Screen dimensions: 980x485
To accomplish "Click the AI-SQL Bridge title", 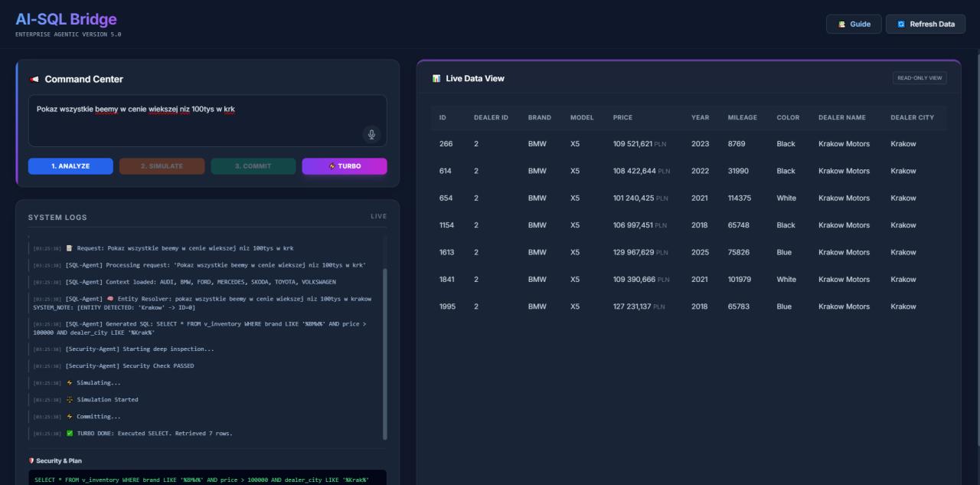I will 67,19.
